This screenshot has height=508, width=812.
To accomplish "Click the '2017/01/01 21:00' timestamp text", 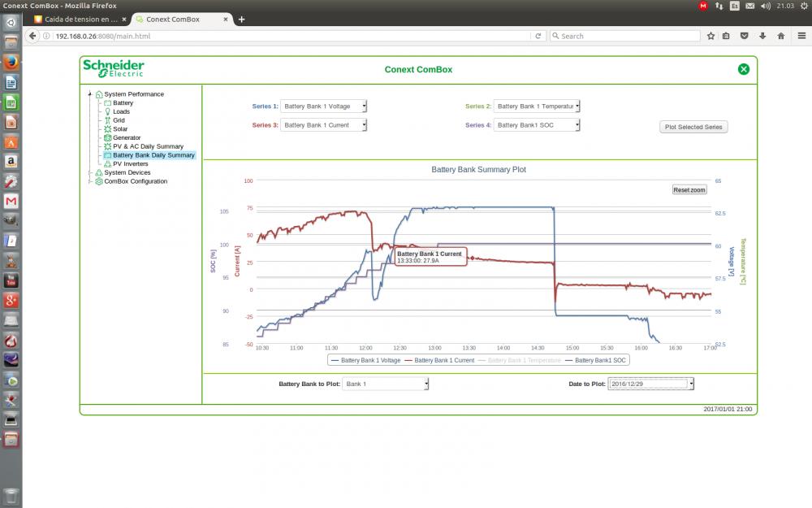I will 728,409.
